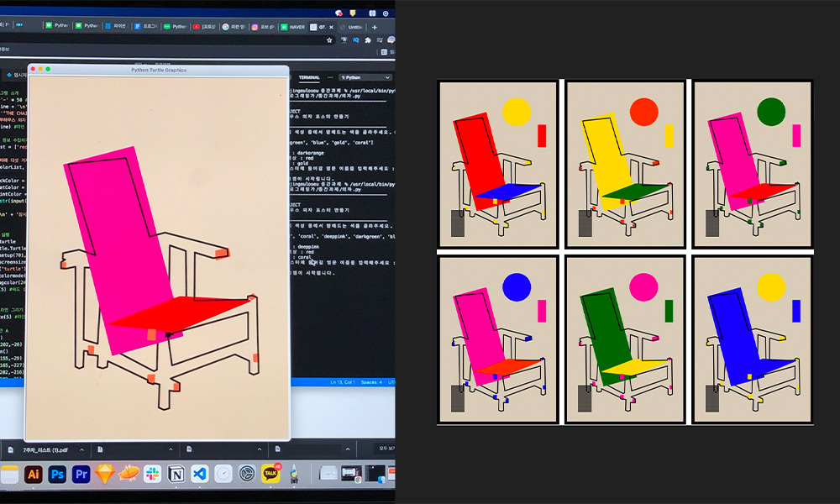The width and height of the screenshot is (840, 504).
Task: Open the yellow Notes app in Dock
Action: tap(9, 475)
